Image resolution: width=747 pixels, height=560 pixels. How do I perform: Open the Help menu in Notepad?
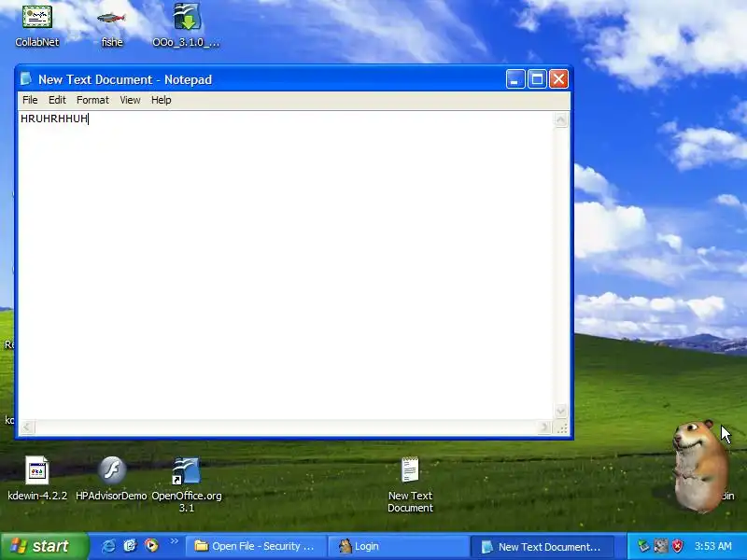click(x=161, y=100)
